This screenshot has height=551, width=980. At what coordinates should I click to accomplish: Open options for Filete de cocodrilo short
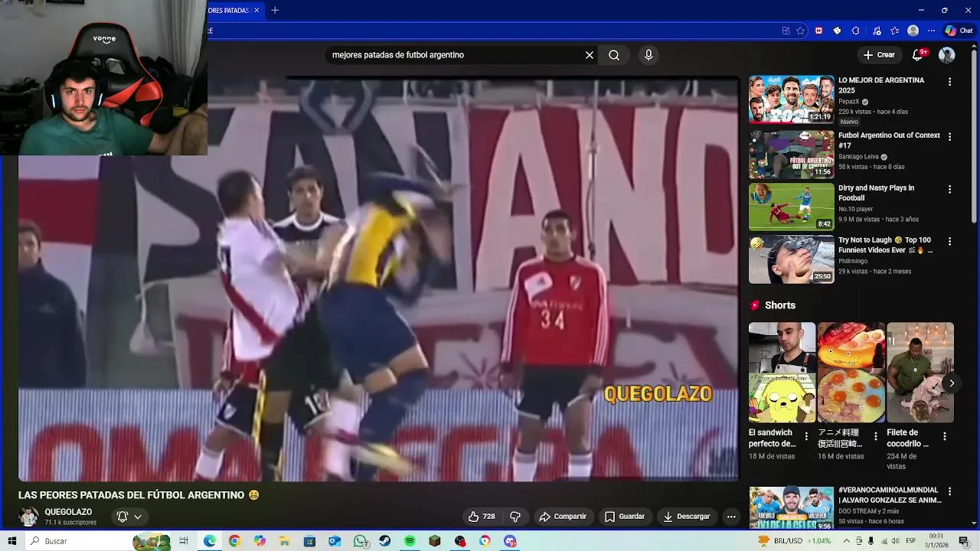[944, 436]
